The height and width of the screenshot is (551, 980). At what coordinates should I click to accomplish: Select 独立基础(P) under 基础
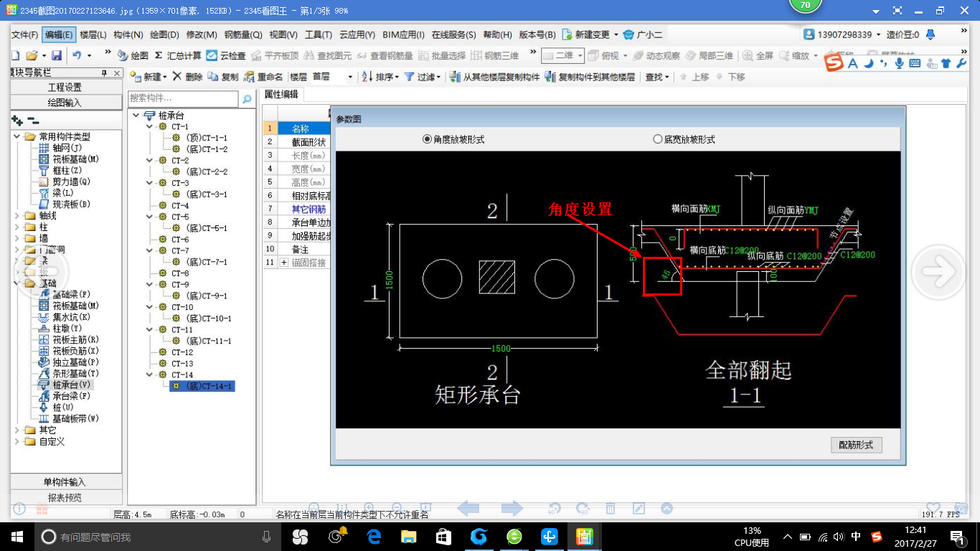[x=68, y=362]
